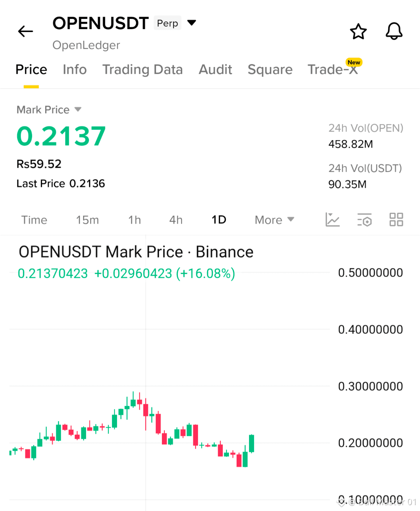The image size is (420, 511).
Task: Tap the 24h Vol(OPEN) label
Action: (366, 128)
